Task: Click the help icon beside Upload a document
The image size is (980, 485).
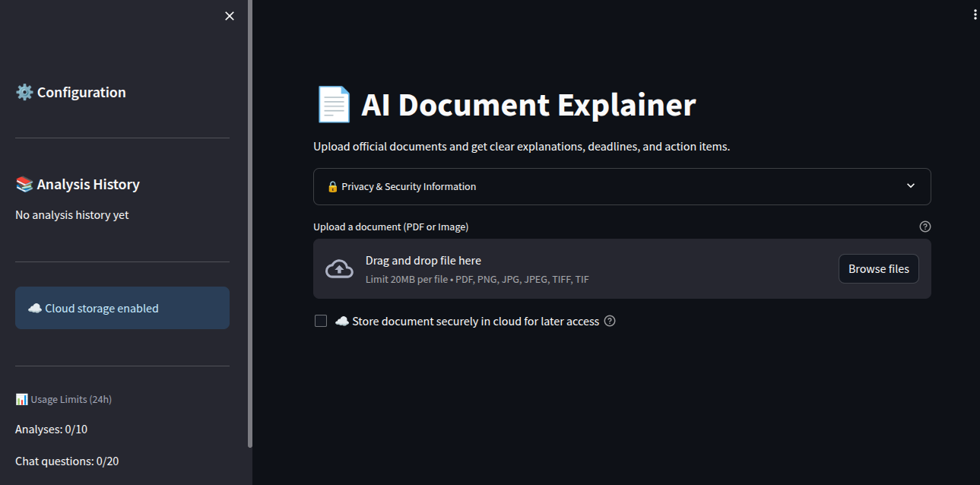Action: tap(925, 227)
